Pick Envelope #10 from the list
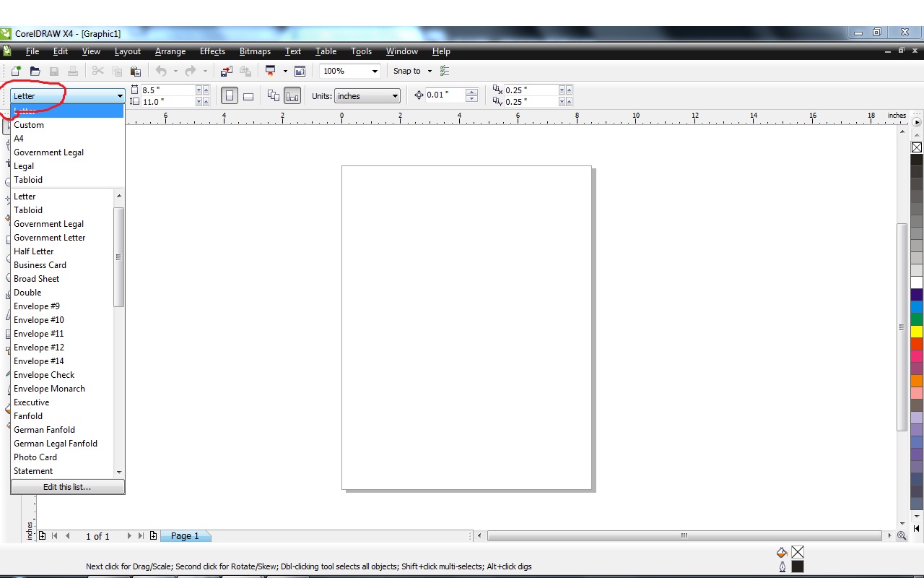The width and height of the screenshot is (924, 578). [63, 320]
